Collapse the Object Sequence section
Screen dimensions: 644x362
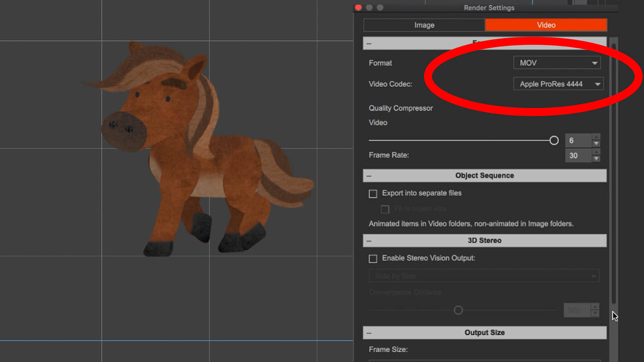[x=369, y=176]
